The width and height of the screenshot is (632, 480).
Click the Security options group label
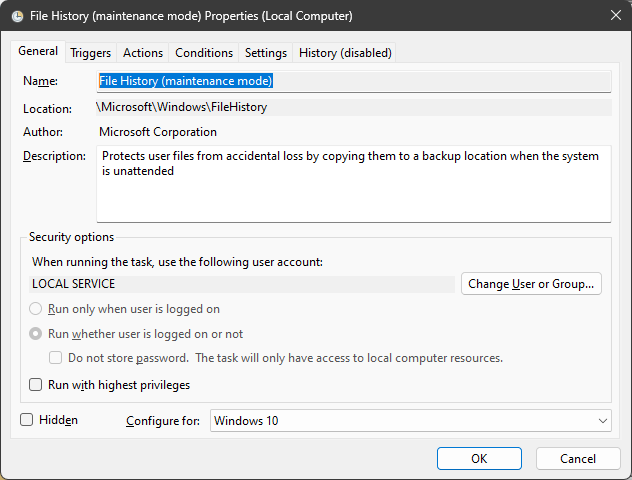pyautogui.click(x=71, y=237)
